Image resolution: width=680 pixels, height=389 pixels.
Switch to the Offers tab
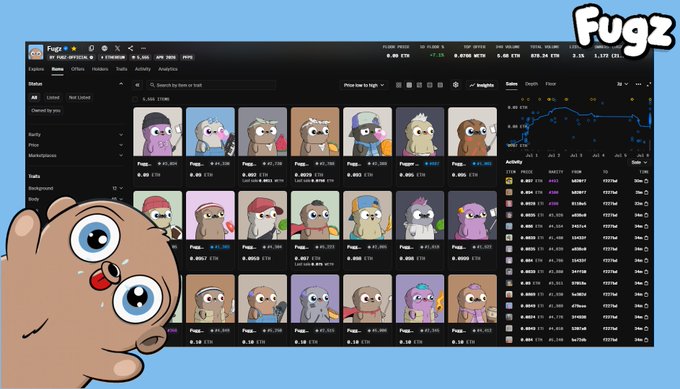78,69
